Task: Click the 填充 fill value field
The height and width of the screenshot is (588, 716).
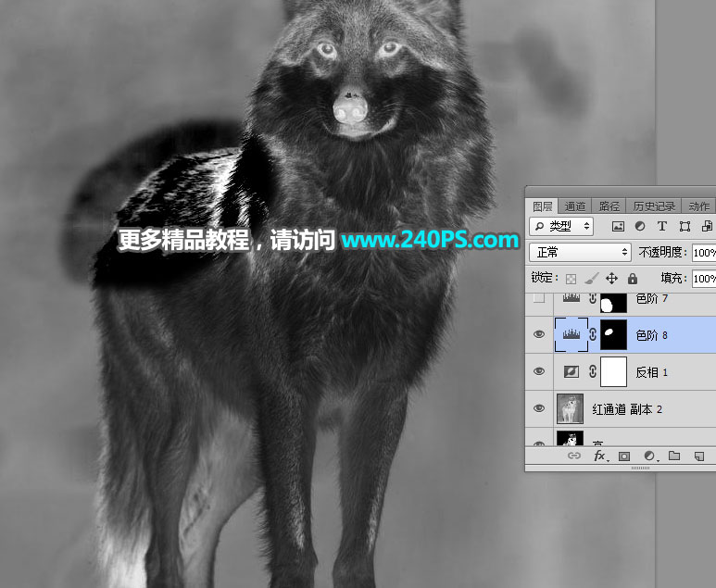Action: pyautogui.click(x=704, y=278)
